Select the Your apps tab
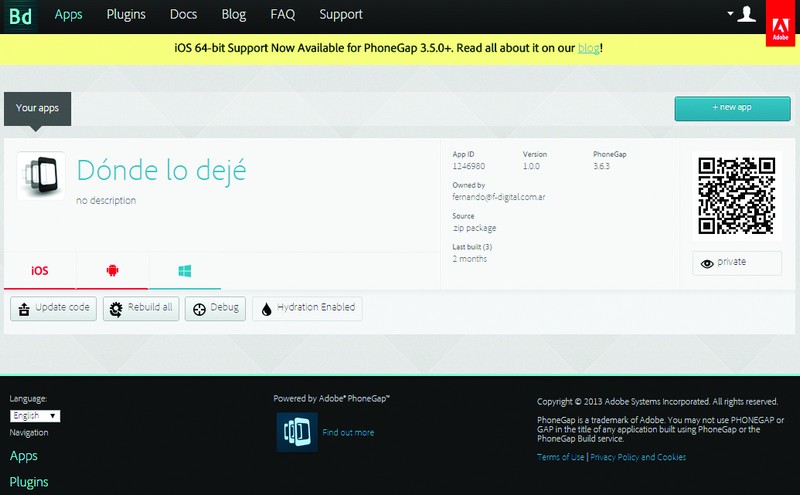 [x=37, y=108]
